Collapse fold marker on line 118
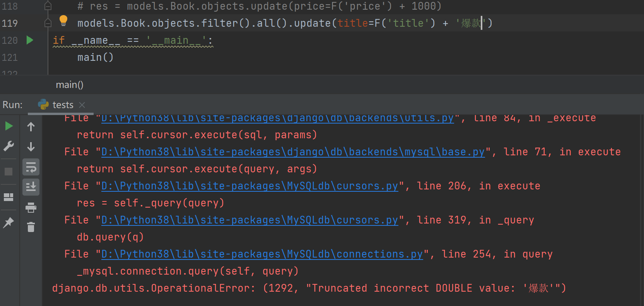The width and height of the screenshot is (644, 306). click(x=48, y=6)
